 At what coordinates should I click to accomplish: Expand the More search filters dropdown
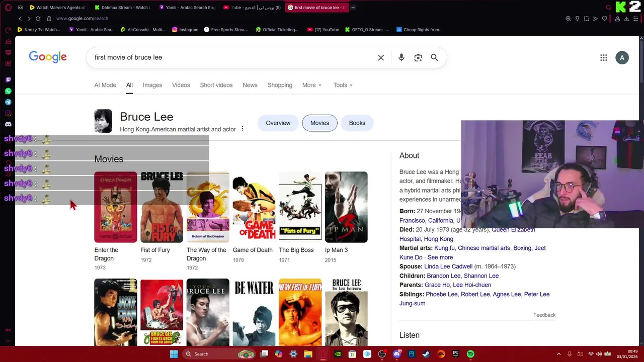pyautogui.click(x=312, y=85)
